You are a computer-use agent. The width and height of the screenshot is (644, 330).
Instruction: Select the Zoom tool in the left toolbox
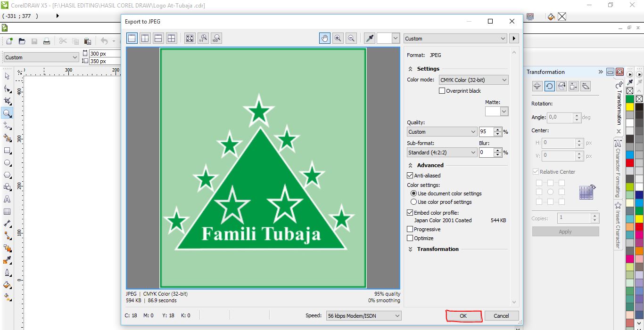click(7, 113)
